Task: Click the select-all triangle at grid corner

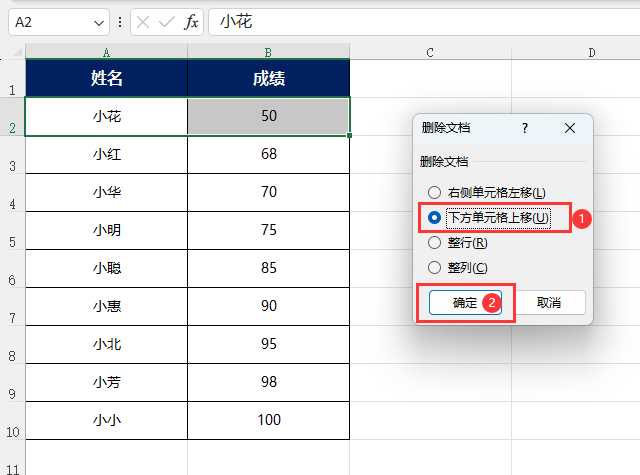Action: [17, 52]
